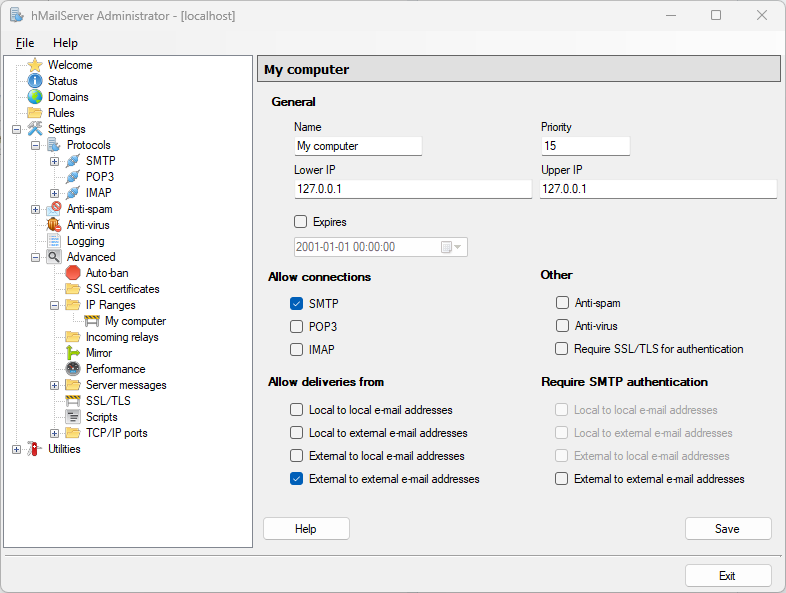Open the File menu
This screenshot has width=786, height=593.
pyautogui.click(x=25, y=43)
